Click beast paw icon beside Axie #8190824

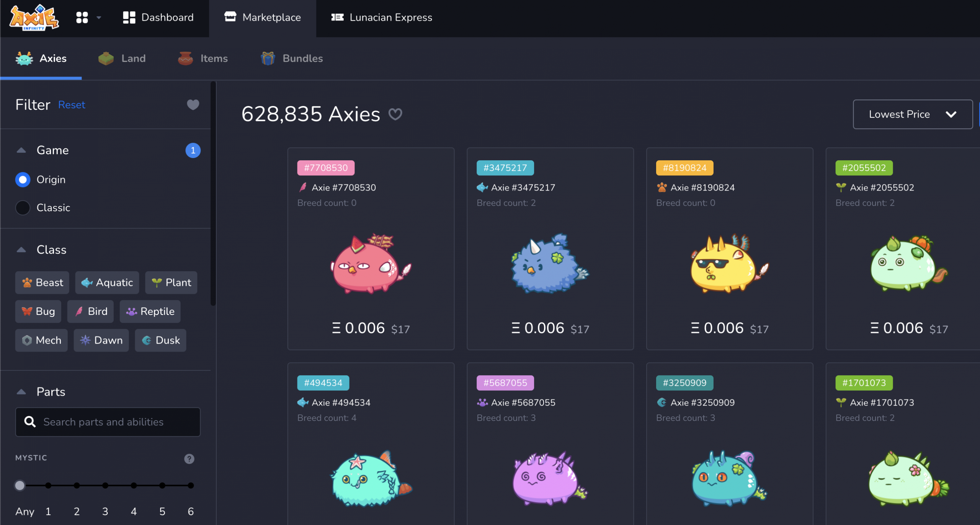coord(661,187)
